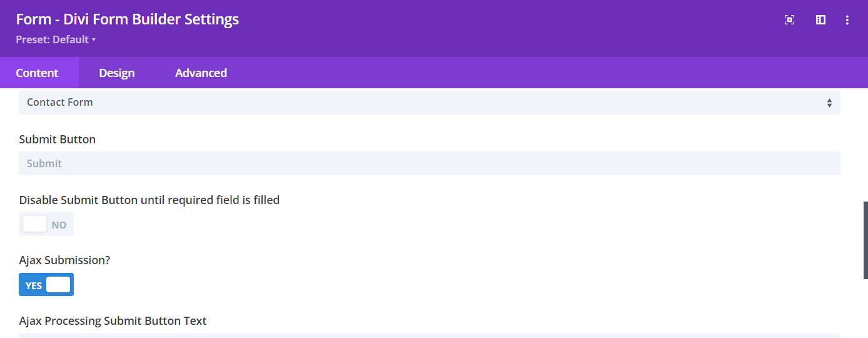Viewport: 868px width, 338px height.
Task: Focus the Ajax Processing Submit Button Text field
Action: coord(429,335)
